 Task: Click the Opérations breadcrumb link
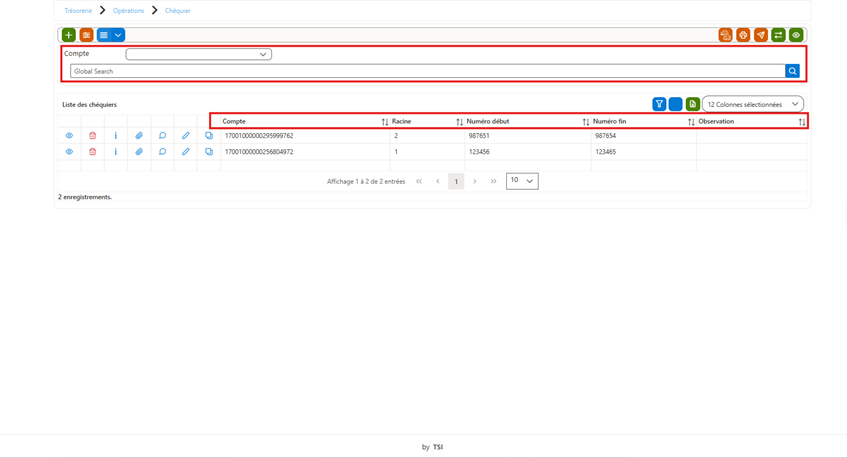click(x=129, y=11)
